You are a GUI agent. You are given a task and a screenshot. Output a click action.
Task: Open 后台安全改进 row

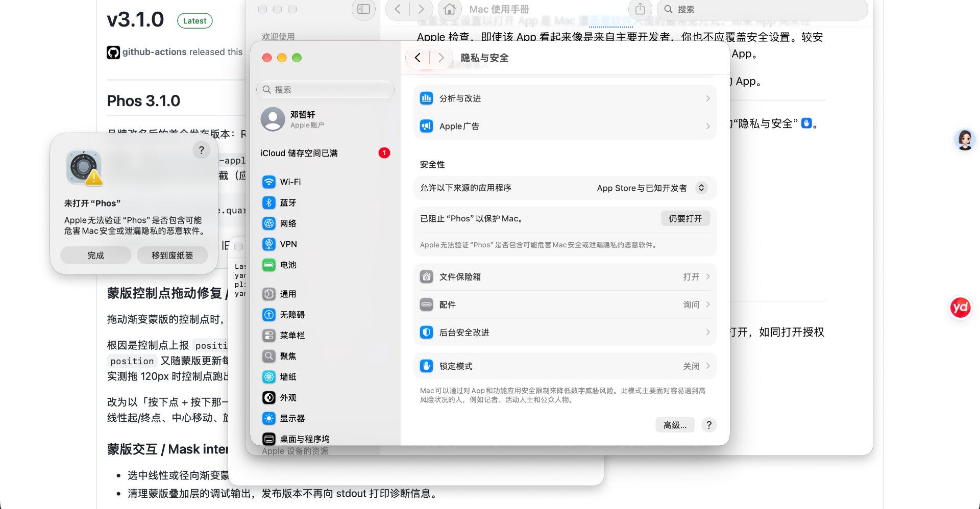[x=565, y=333]
